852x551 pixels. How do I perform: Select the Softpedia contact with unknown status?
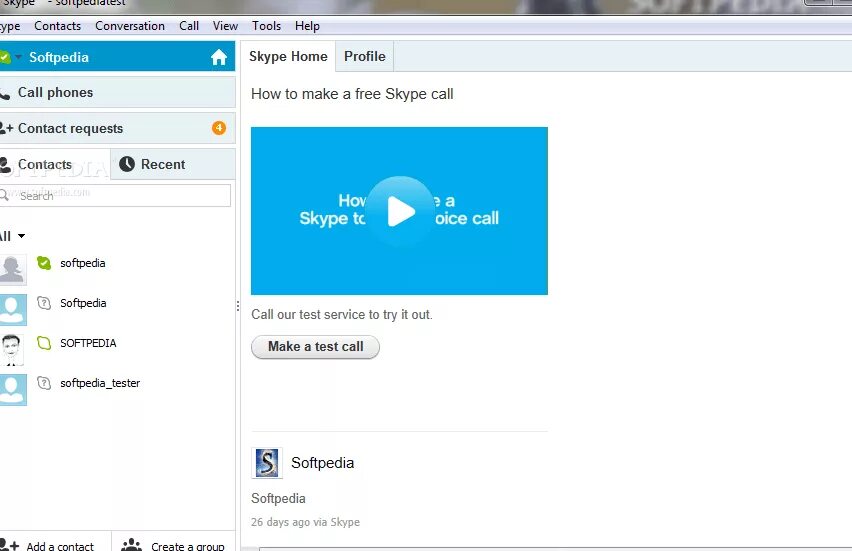117,308
